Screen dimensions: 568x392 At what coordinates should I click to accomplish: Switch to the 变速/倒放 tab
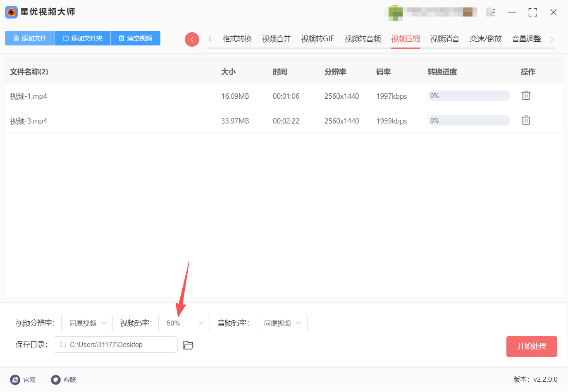point(486,39)
